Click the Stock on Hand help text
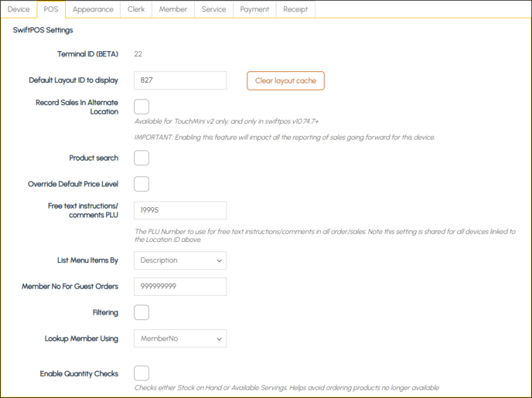Viewport: 532px width, 398px height. tap(287, 387)
